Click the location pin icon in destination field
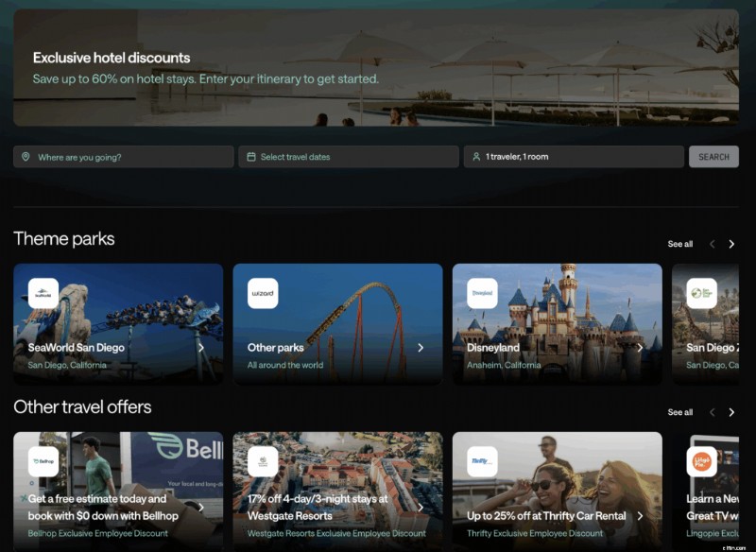The height and width of the screenshot is (552, 756). point(26,157)
